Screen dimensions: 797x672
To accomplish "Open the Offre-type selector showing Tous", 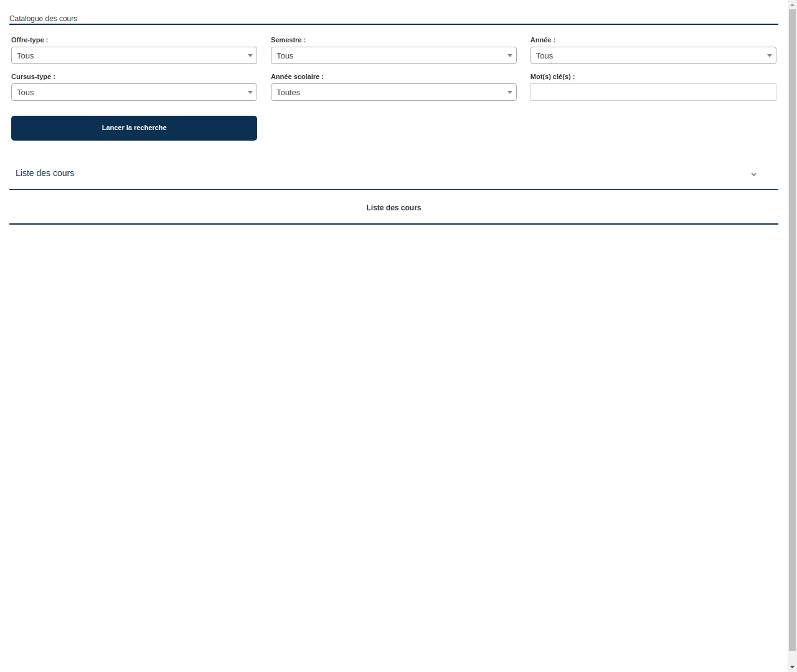I will [134, 55].
